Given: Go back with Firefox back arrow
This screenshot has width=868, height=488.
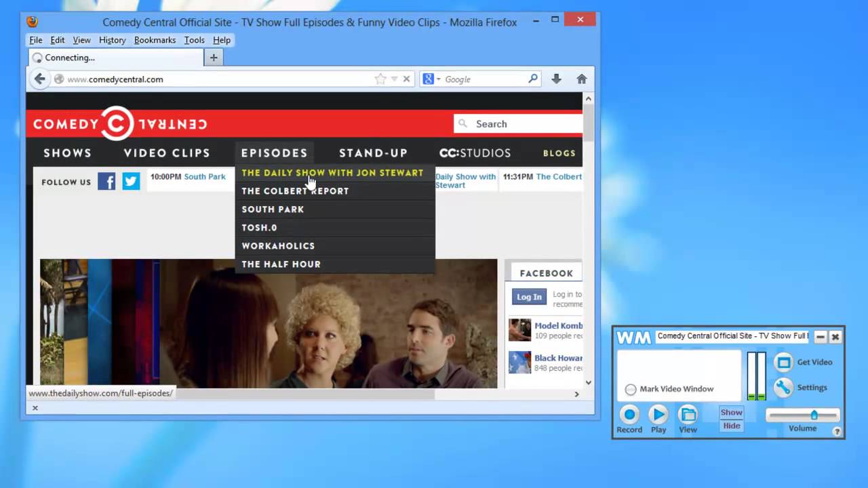Looking at the screenshot, I should click(x=40, y=79).
